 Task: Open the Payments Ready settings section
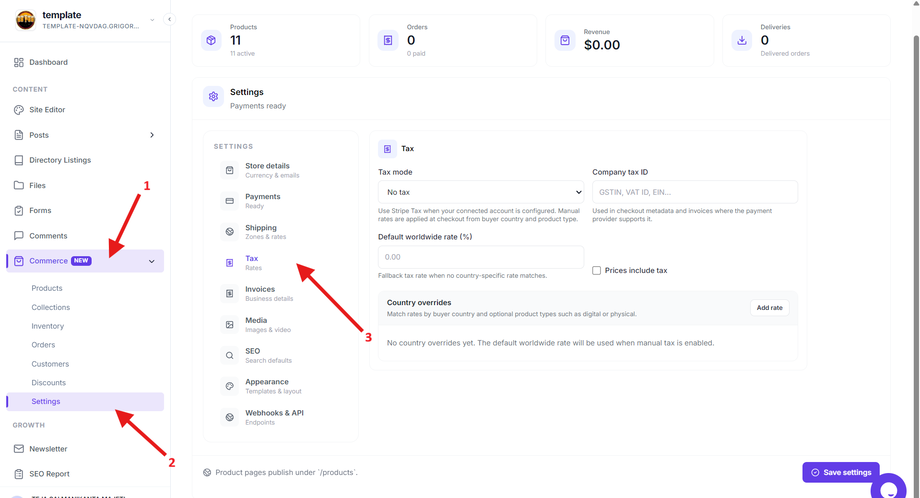[x=280, y=201]
